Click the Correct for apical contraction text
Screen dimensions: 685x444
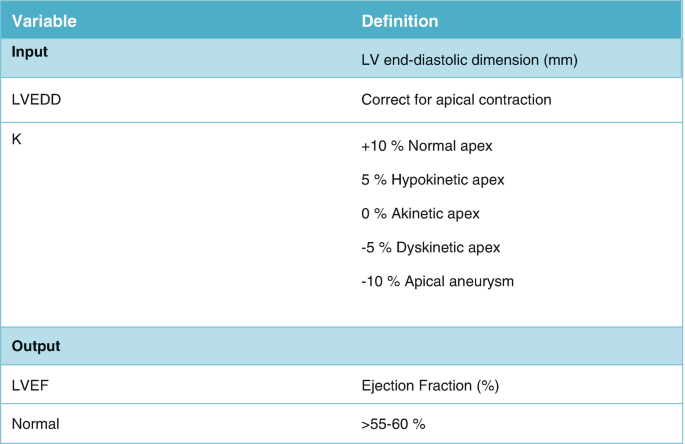(456, 100)
